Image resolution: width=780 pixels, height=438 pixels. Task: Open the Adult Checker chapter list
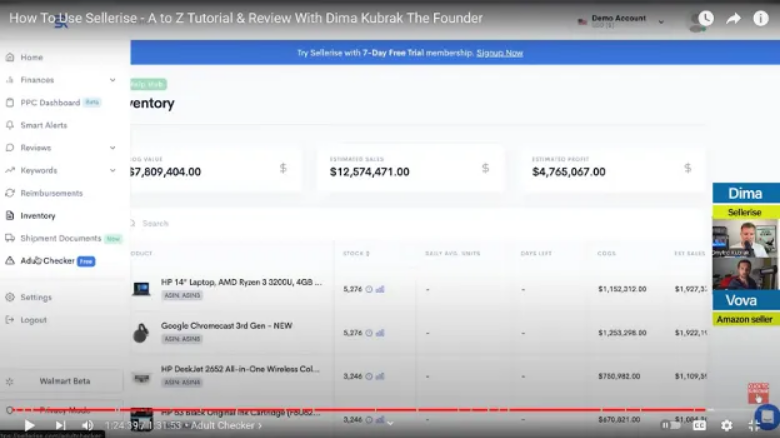tap(226, 426)
